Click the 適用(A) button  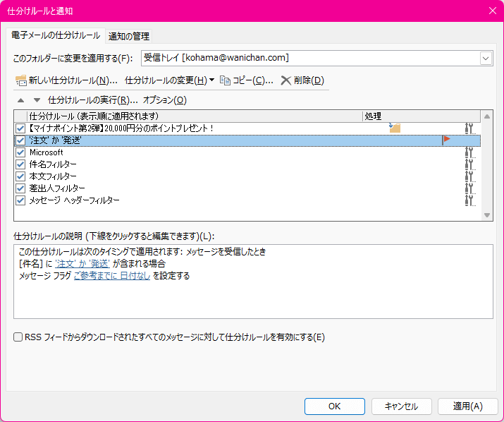[467, 406]
